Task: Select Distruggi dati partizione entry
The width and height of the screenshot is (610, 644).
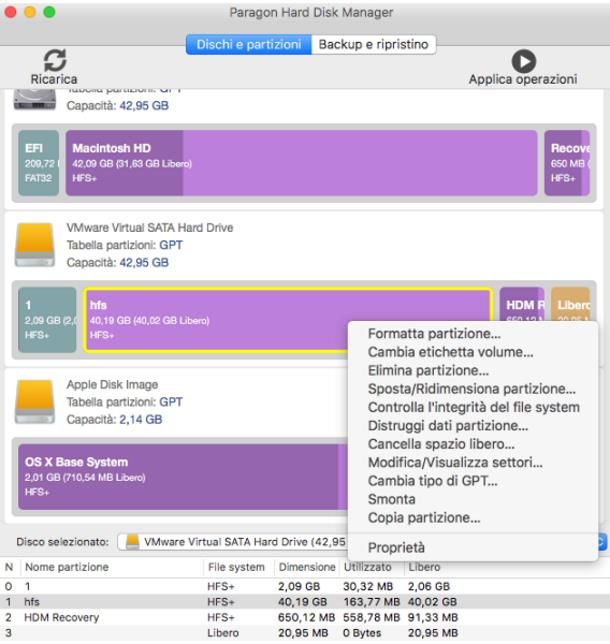Action: [448, 426]
